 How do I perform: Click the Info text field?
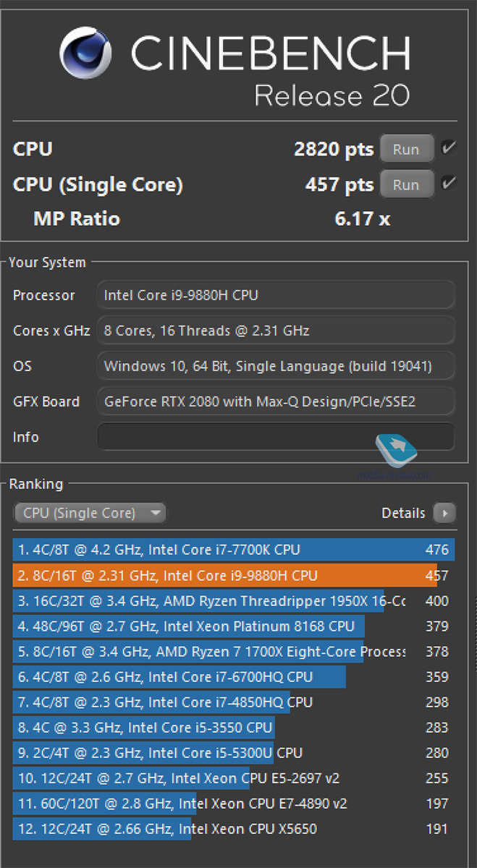click(276, 437)
